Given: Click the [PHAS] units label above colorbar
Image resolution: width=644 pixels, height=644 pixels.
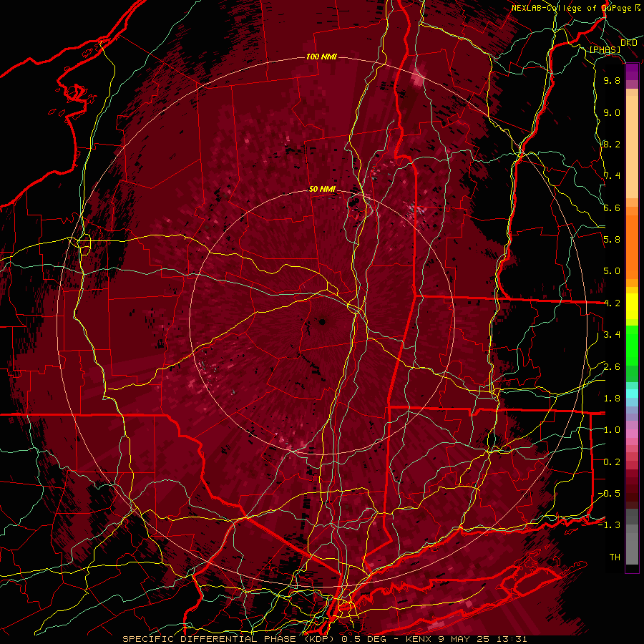Looking at the screenshot, I should pyautogui.click(x=605, y=49).
